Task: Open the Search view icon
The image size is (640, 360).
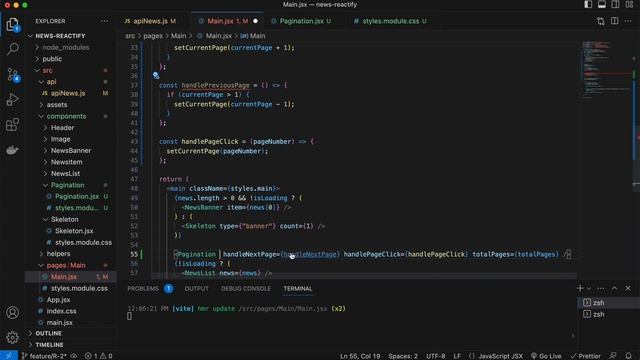Action: [13, 49]
